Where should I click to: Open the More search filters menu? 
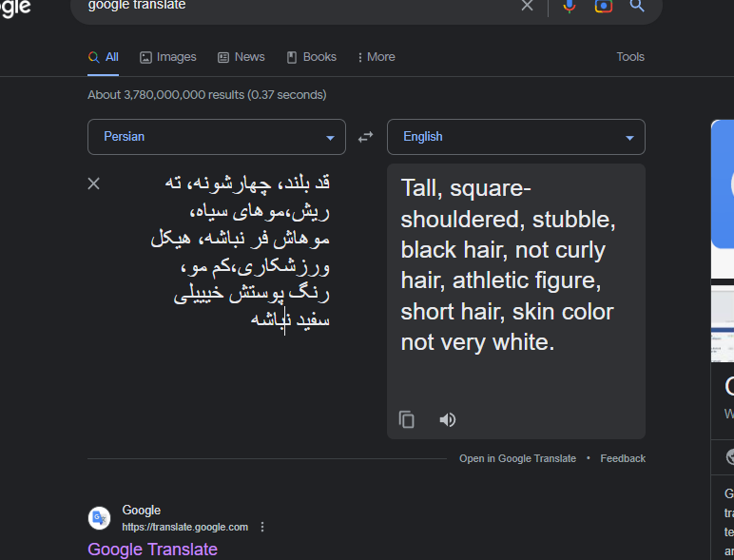click(377, 57)
